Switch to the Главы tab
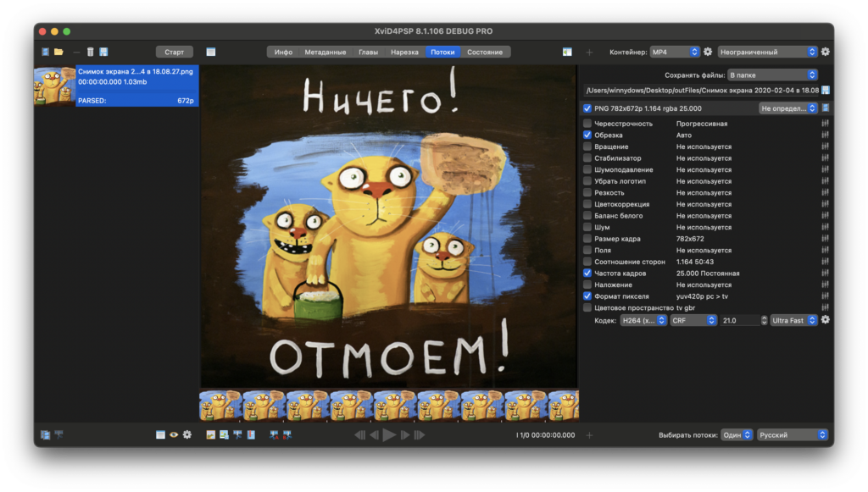 click(368, 52)
